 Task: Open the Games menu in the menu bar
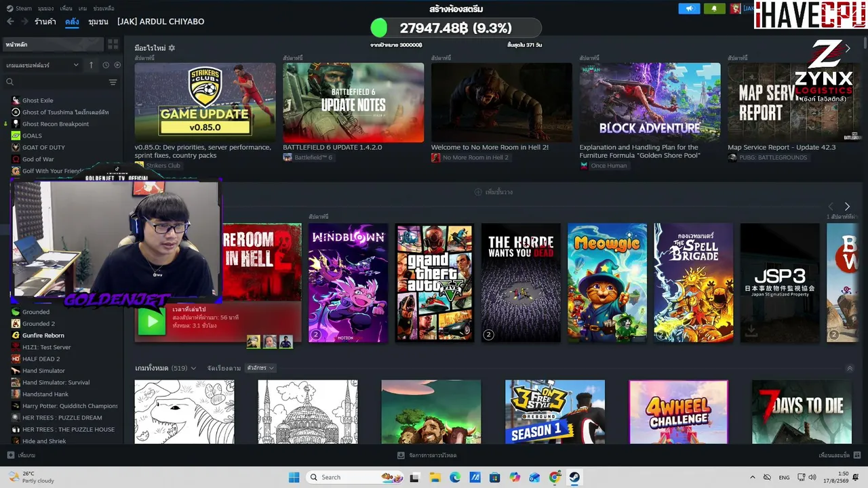tap(83, 9)
